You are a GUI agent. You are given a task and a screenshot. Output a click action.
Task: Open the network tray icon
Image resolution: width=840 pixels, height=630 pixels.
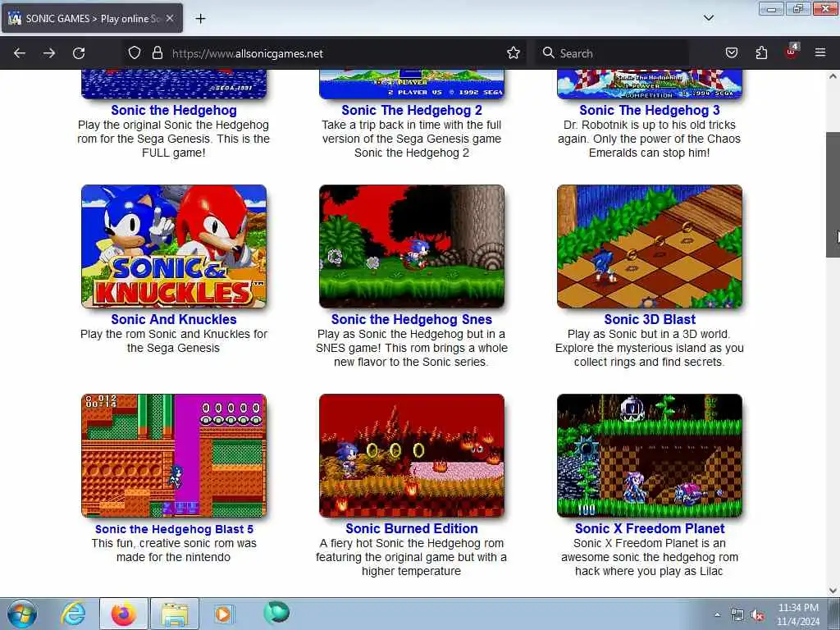pos(737,615)
